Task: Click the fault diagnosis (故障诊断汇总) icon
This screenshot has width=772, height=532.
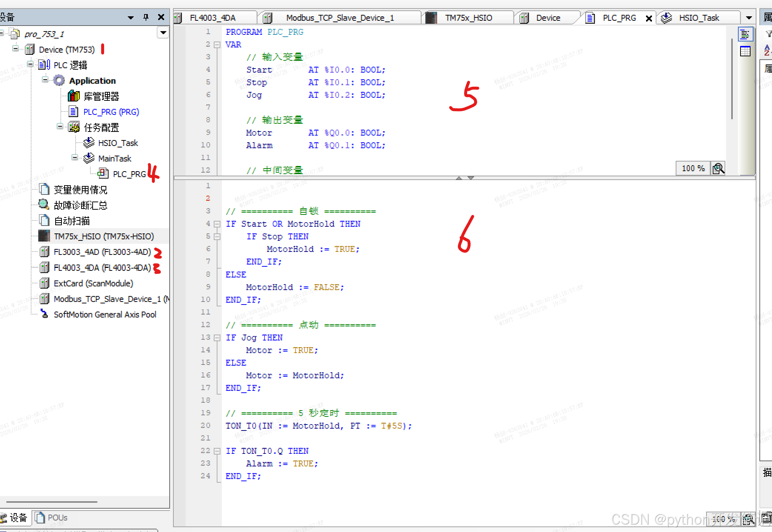Action: tap(44, 205)
